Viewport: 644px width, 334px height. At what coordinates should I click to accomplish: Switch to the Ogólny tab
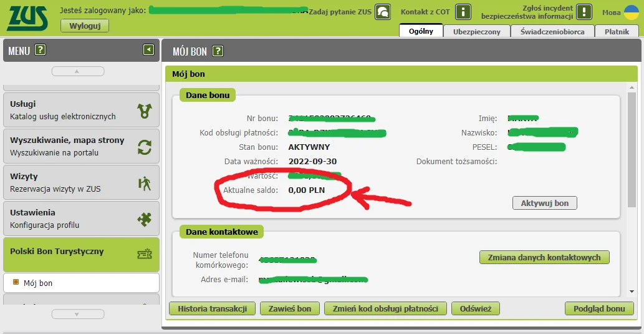pos(421,31)
